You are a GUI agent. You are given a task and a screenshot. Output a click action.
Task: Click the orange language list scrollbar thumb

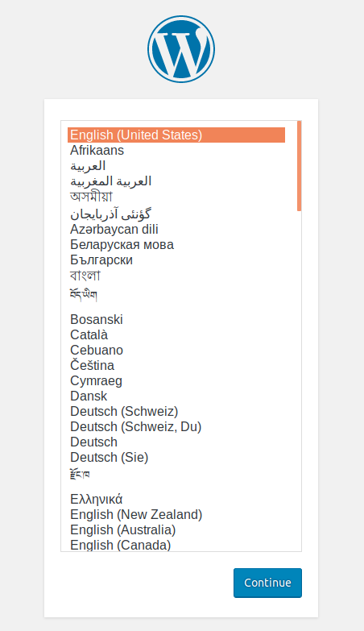point(300,165)
